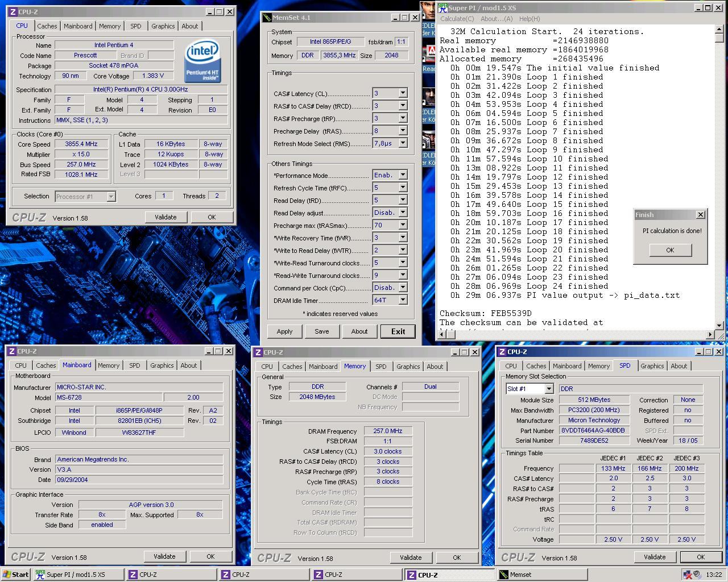The height and width of the screenshot is (582, 728).
Task: Select the CPU tab in the CPU-Z Memory window
Action: coord(267,367)
